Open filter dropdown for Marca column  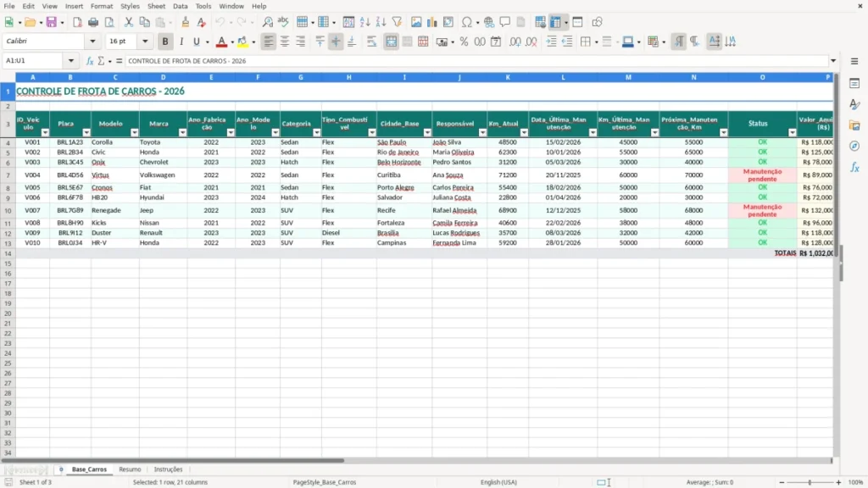(x=183, y=133)
